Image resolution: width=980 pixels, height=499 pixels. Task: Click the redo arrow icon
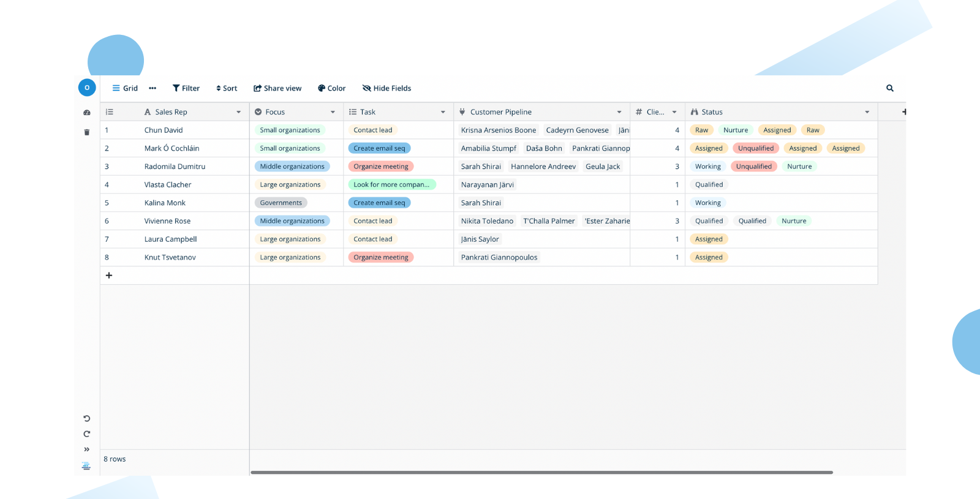[87, 434]
